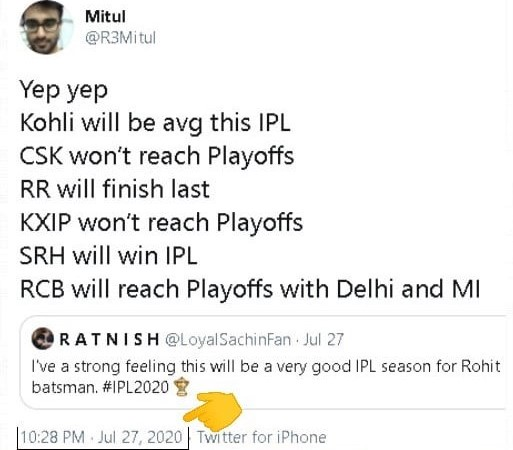Open RATNISH's small avatar in quoted tweet
This screenshot has width=513, height=450.
42,339
